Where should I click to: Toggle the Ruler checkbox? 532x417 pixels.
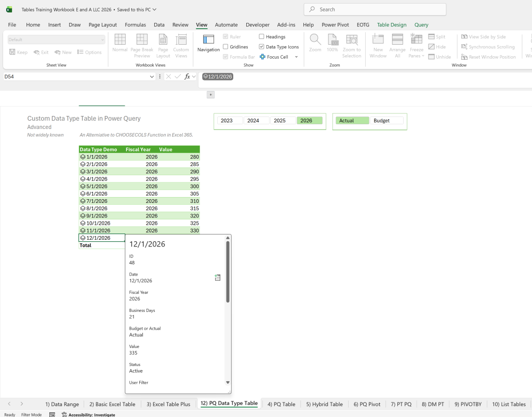tap(225, 37)
